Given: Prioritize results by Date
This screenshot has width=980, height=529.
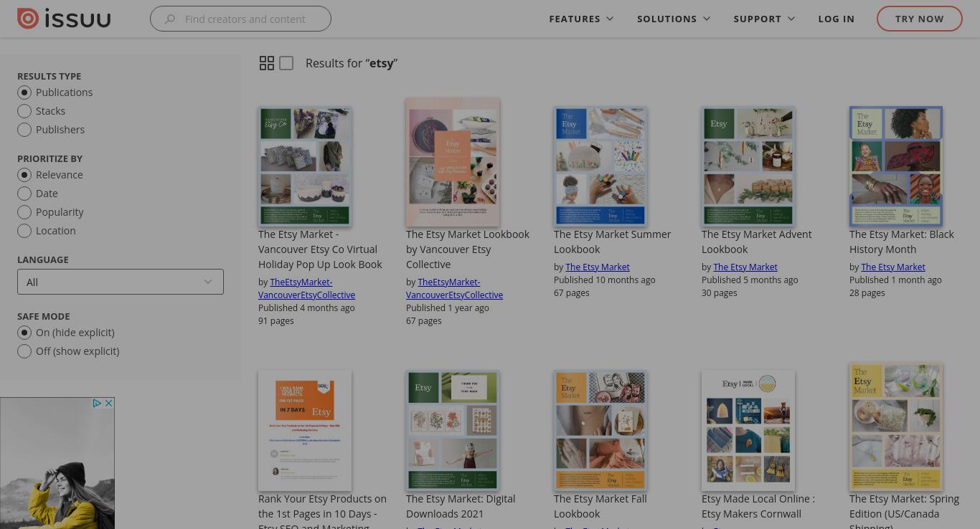Looking at the screenshot, I should click(x=24, y=194).
